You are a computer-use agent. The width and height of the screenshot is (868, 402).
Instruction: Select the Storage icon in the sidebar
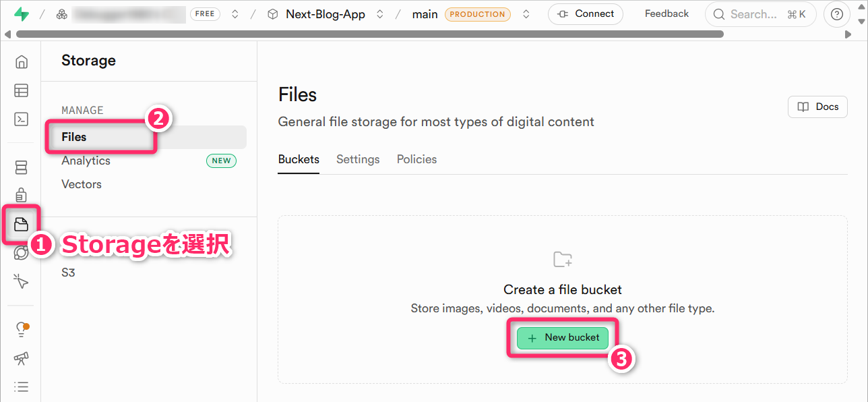point(22,224)
